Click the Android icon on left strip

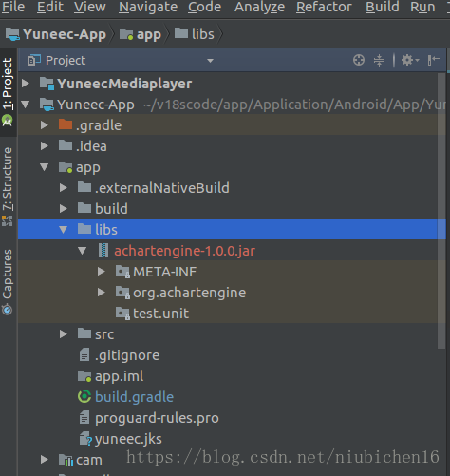pos(8,121)
